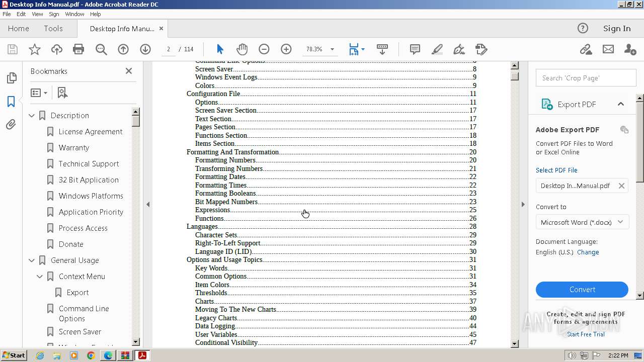Image resolution: width=644 pixels, height=362 pixels.
Task: Open the File menu
Action: click(7, 14)
